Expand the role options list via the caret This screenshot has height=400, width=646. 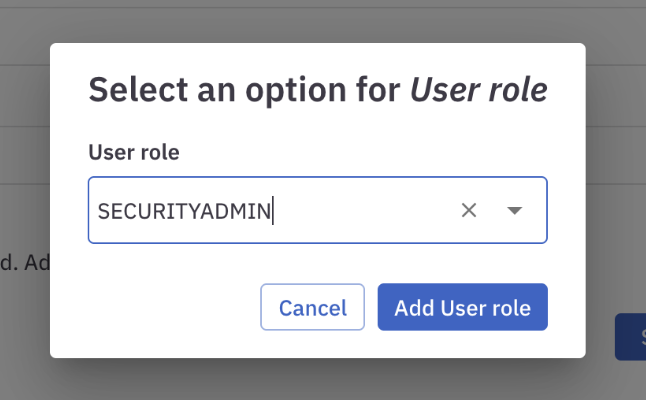click(515, 210)
